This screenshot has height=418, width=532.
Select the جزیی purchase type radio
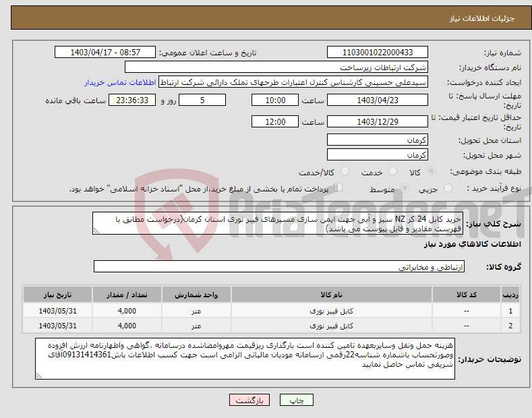coord(448,187)
